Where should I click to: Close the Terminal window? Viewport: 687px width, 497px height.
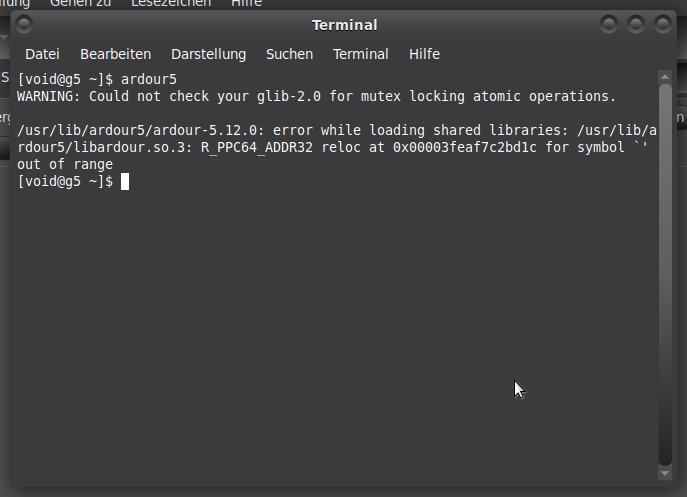pyautogui.click(x=662, y=24)
